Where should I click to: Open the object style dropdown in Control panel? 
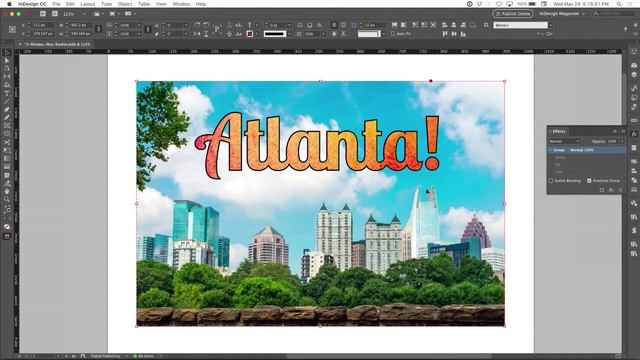[551, 25]
